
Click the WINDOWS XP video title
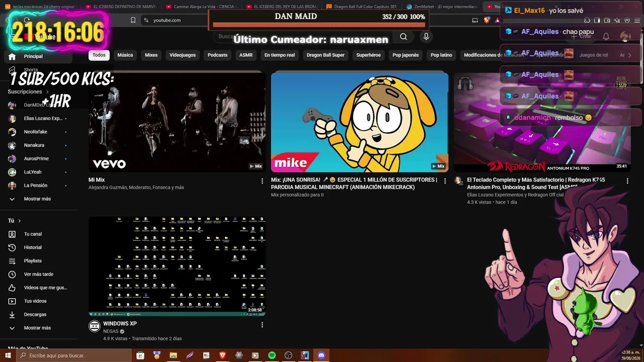point(120,324)
